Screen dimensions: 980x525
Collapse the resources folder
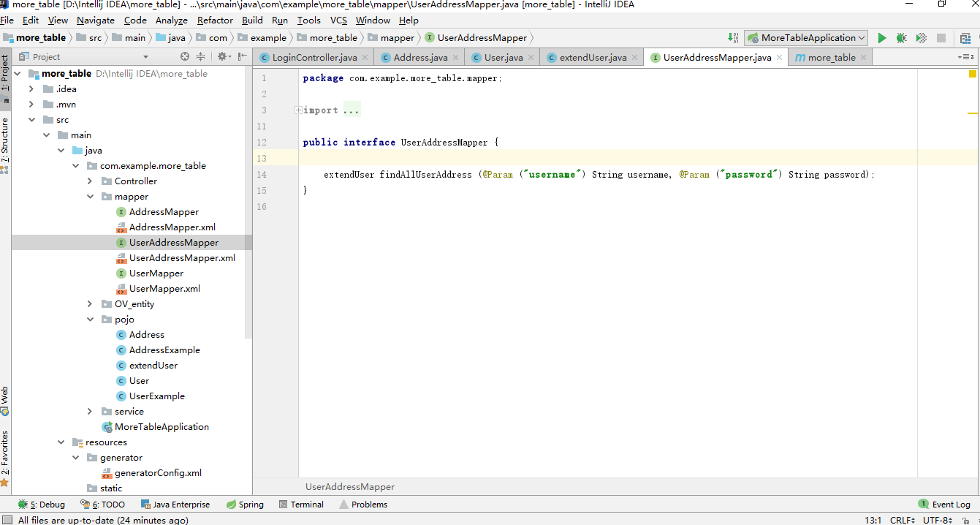click(x=61, y=442)
